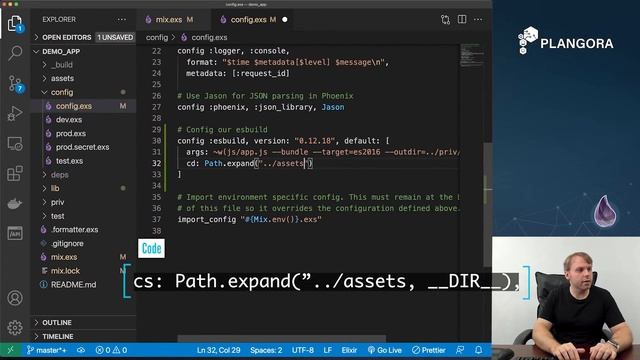Open the Search view in activity bar
The width and height of the screenshot is (640, 360).
pos(15,53)
